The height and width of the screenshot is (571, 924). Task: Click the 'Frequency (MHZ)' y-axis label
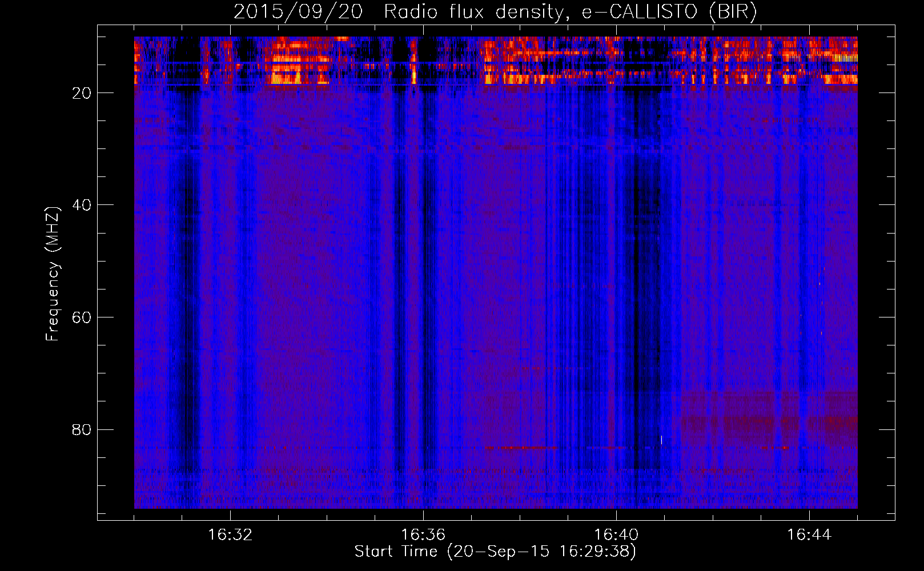53,274
